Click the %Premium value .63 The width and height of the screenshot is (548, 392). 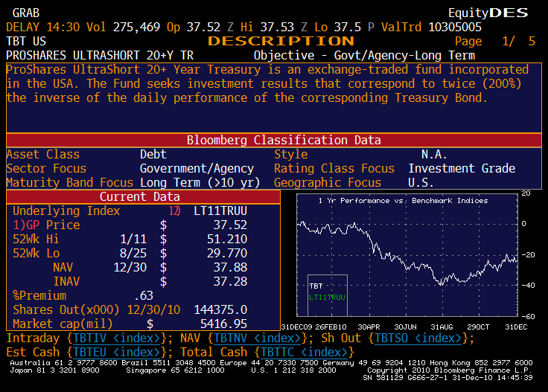[x=144, y=295]
